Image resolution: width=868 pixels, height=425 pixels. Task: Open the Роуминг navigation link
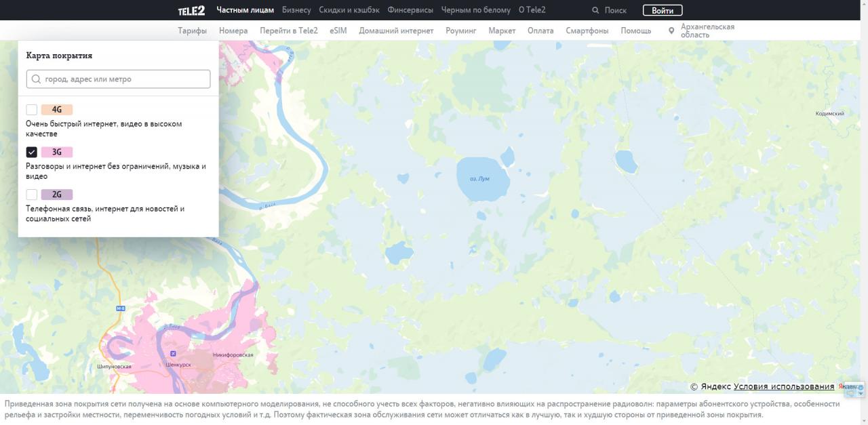coord(461,31)
